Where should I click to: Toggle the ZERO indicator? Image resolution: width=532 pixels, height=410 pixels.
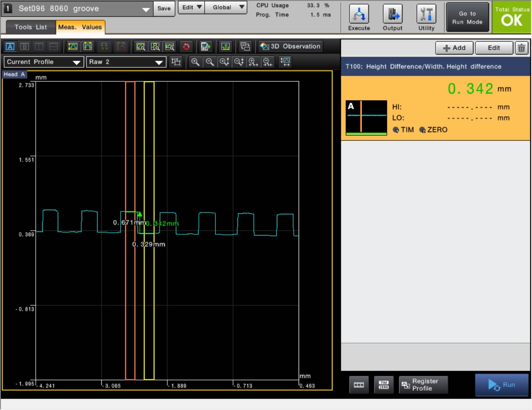point(433,130)
